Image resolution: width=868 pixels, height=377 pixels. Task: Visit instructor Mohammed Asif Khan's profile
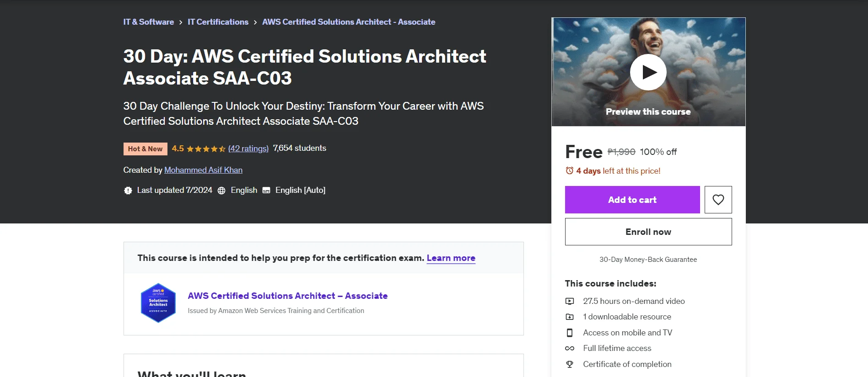(203, 170)
